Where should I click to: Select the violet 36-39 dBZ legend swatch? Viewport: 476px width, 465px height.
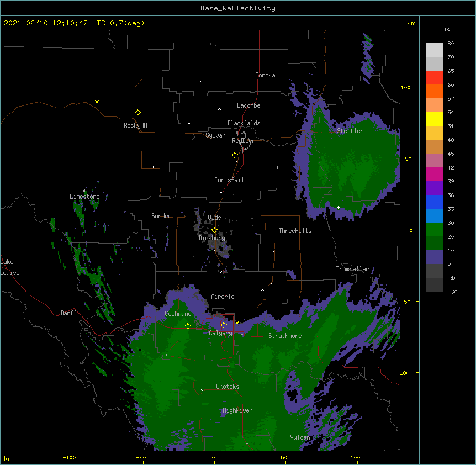[x=434, y=188]
